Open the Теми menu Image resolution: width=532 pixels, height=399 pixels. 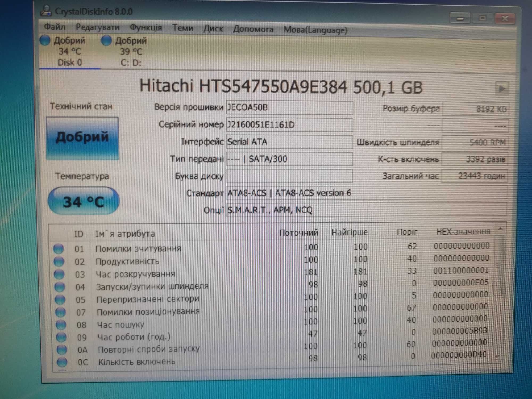[x=183, y=28]
